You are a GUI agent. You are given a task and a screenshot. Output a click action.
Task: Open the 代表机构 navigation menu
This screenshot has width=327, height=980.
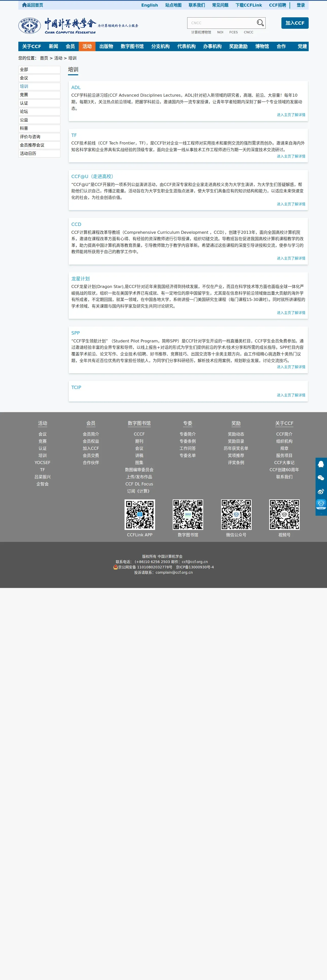pyautogui.click(x=186, y=46)
